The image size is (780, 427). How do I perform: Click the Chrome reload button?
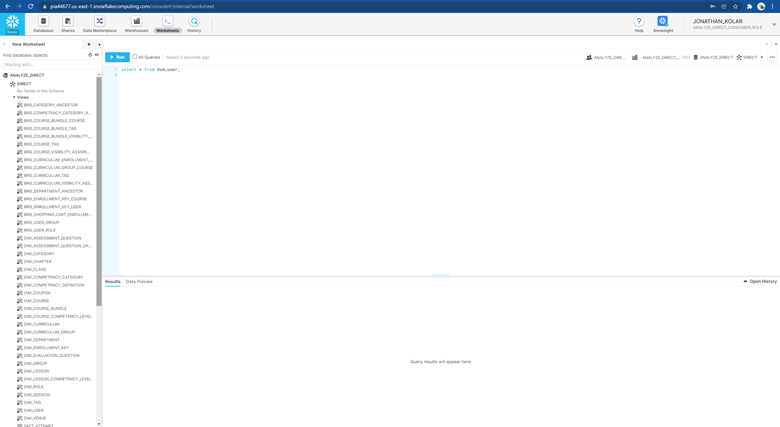coord(30,6)
